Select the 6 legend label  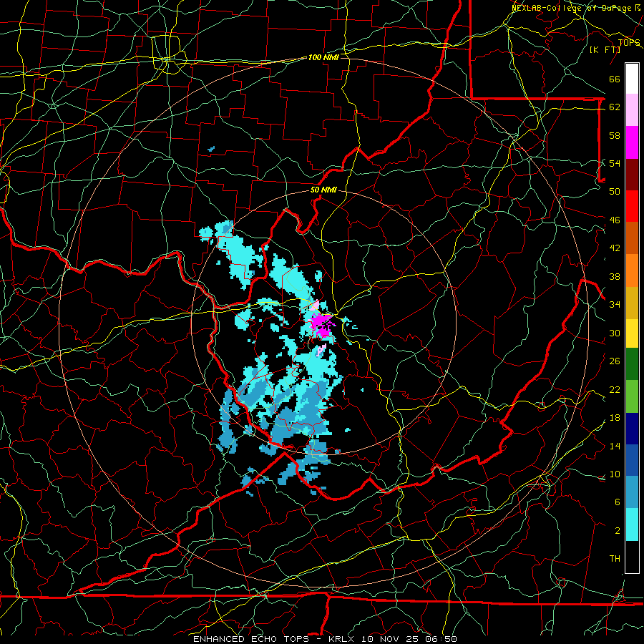point(617,502)
